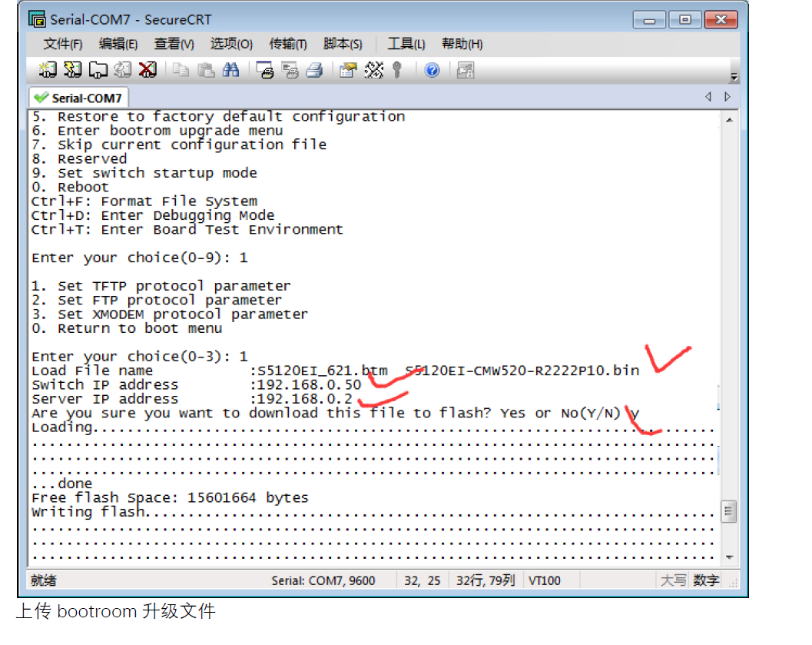This screenshot has width=812, height=645.
Task: Open the 文件(F) menu
Action: pos(63,44)
